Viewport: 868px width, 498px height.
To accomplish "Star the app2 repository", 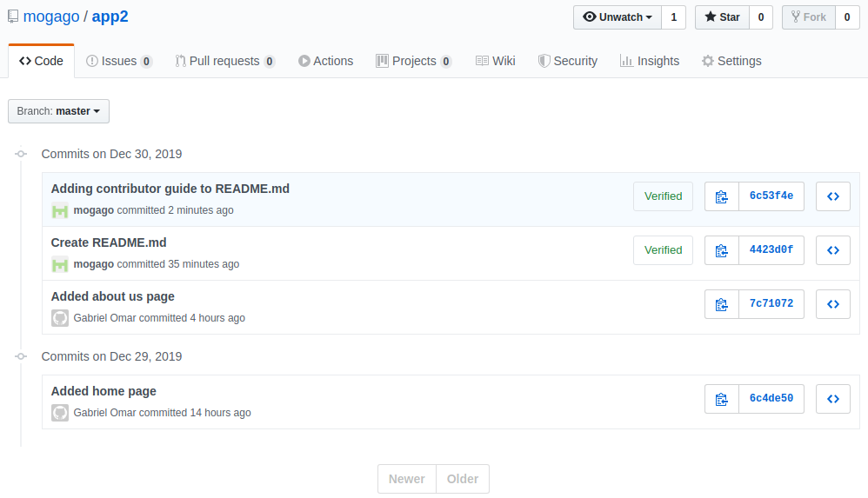I will pos(722,17).
